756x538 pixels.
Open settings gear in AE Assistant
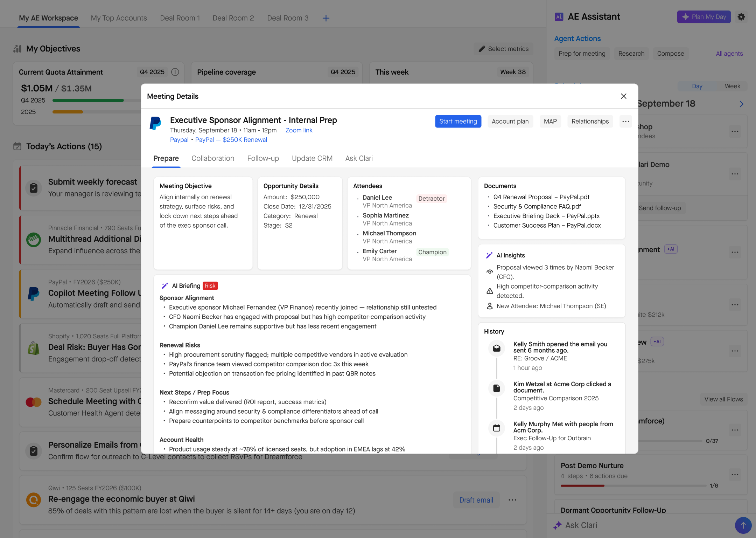pyautogui.click(x=741, y=17)
